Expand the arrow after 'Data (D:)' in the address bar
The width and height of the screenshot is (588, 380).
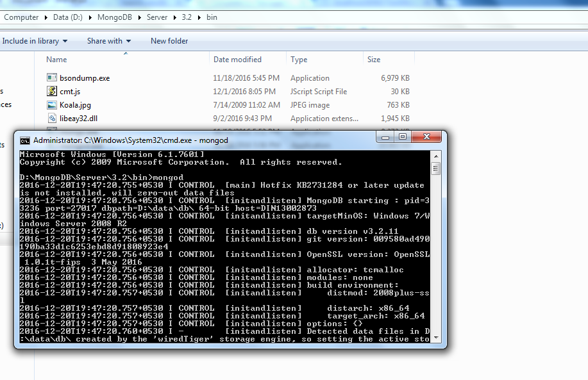tap(91, 17)
